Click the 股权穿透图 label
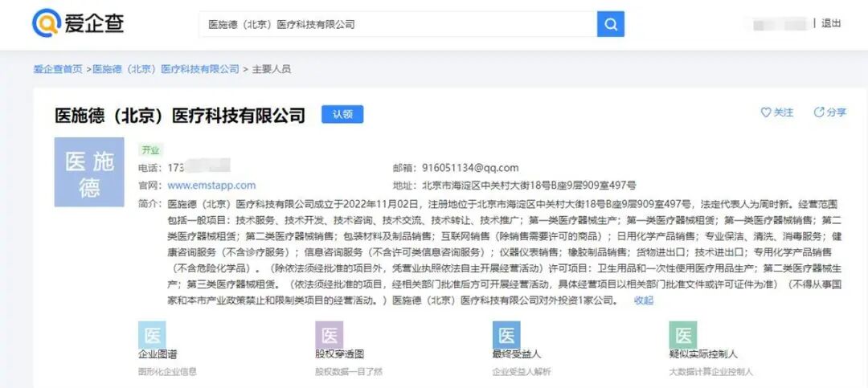This screenshot has height=388, width=868. (x=339, y=355)
